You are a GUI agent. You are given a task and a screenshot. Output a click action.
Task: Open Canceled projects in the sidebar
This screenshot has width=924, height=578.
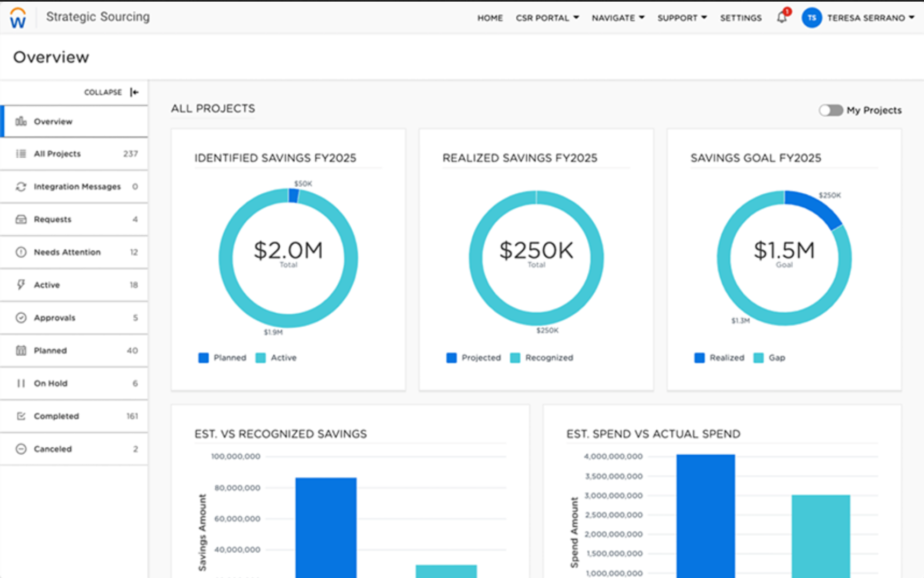click(74, 449)
